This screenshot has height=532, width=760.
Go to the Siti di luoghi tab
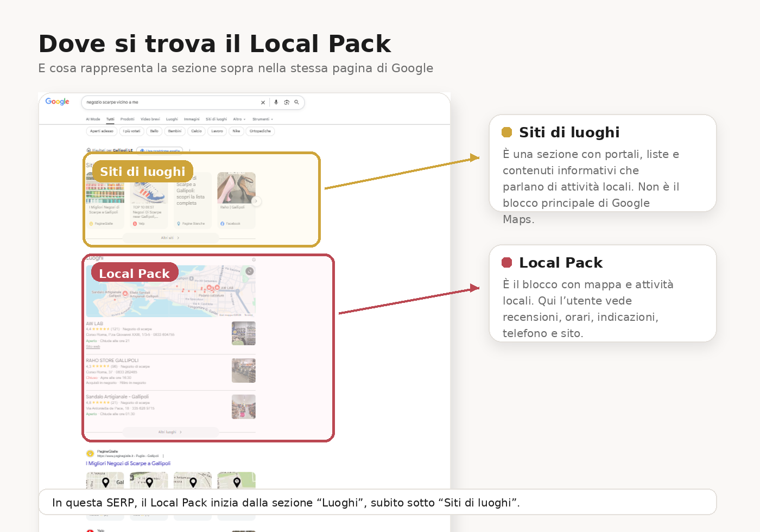[216, 119]
